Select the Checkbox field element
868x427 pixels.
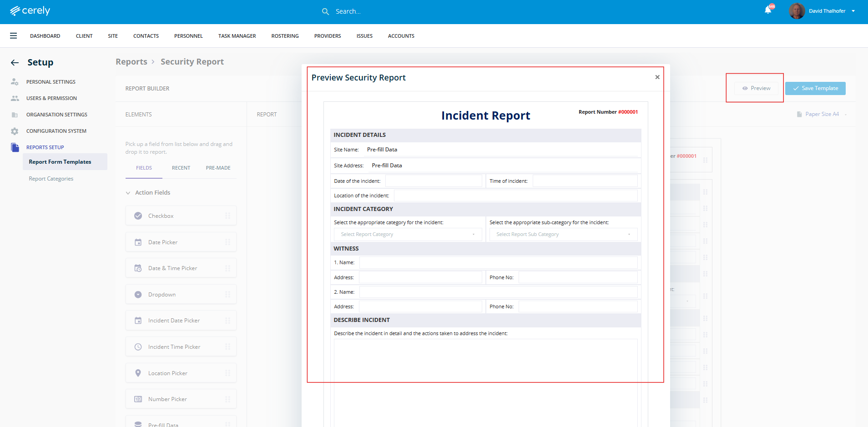181,216
